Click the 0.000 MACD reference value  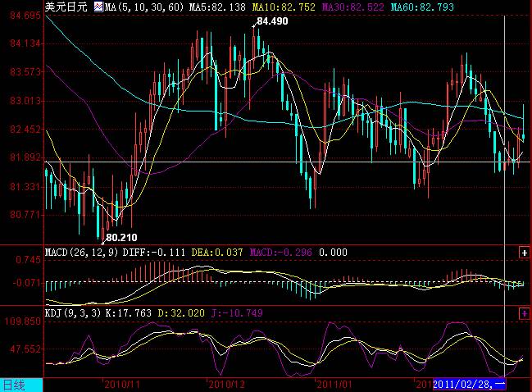[x=333, y=253]
